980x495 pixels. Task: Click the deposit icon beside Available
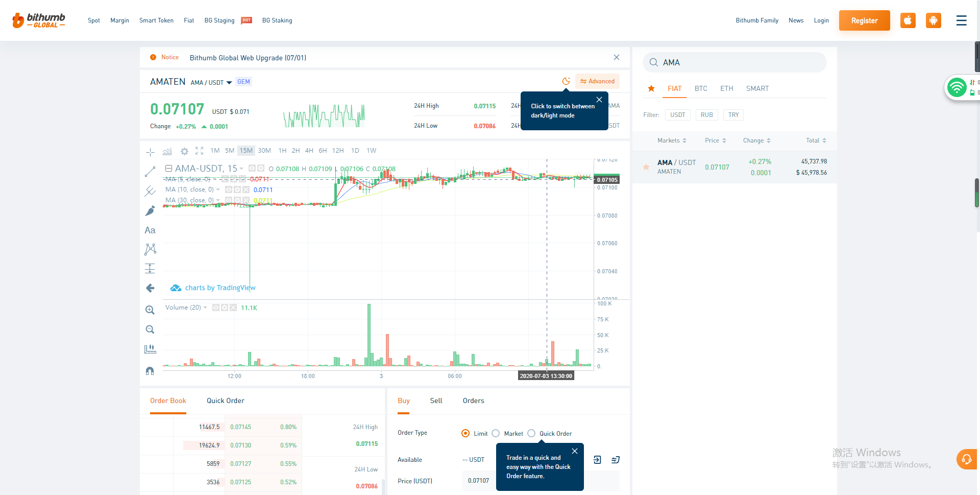[x=597, y=460]
